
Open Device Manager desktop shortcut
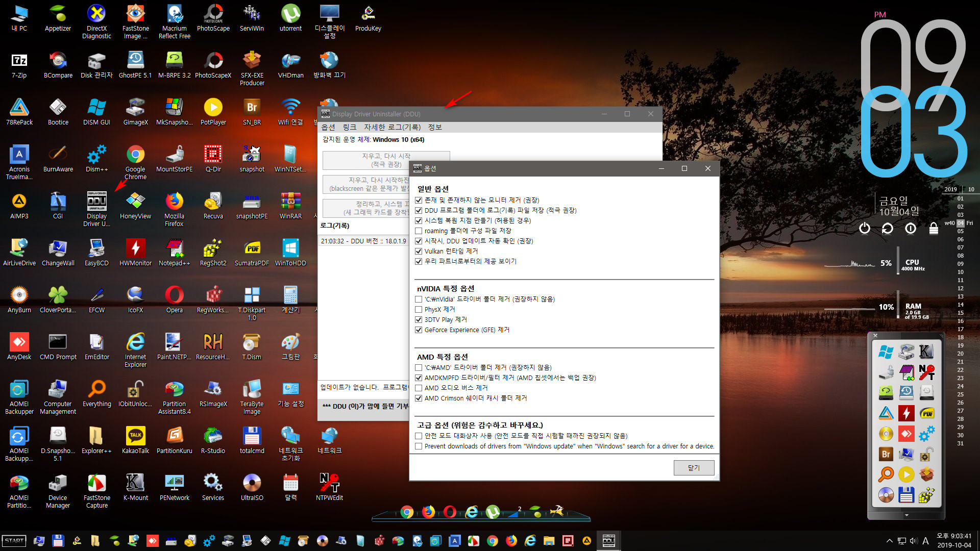pyautogui.click(x=58, y=491)
